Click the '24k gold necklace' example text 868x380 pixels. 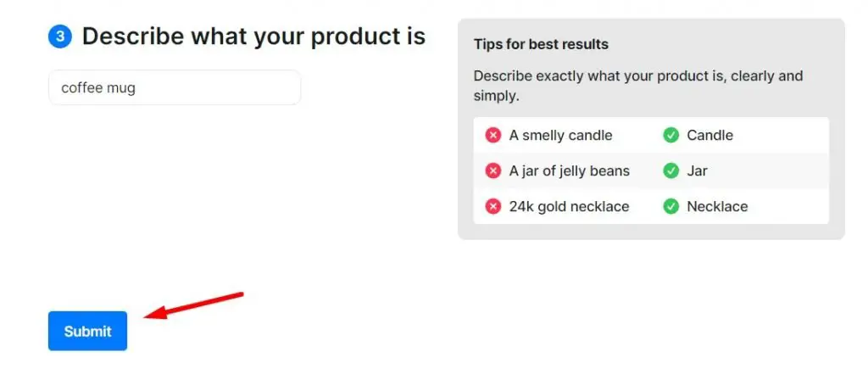569,207
